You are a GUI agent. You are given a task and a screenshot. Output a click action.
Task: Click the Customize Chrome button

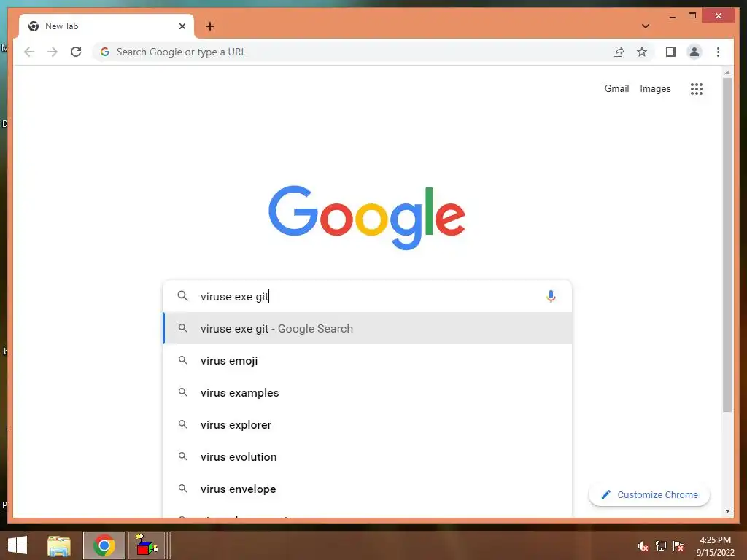click(649, 495)
